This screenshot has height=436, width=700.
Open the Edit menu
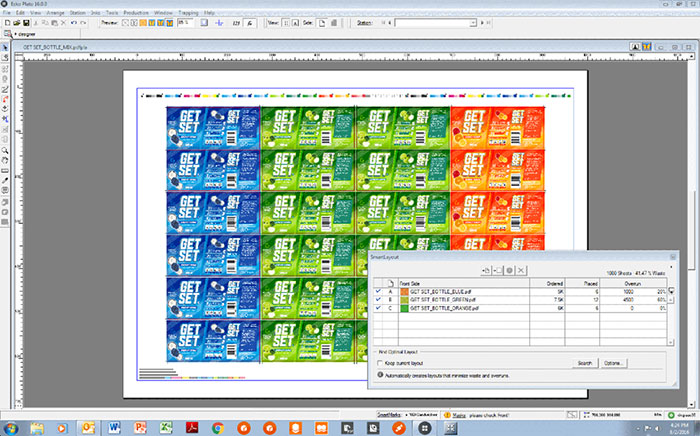(x=21, y=13)
